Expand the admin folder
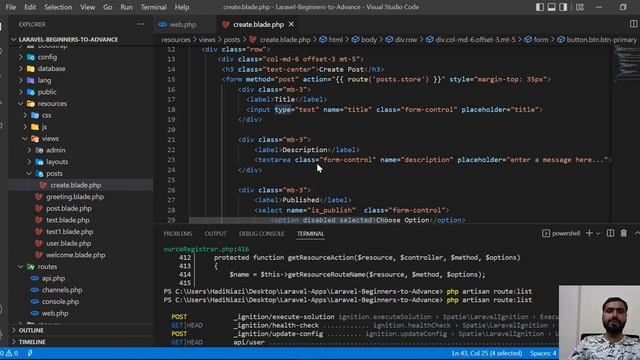 (56, 150)
